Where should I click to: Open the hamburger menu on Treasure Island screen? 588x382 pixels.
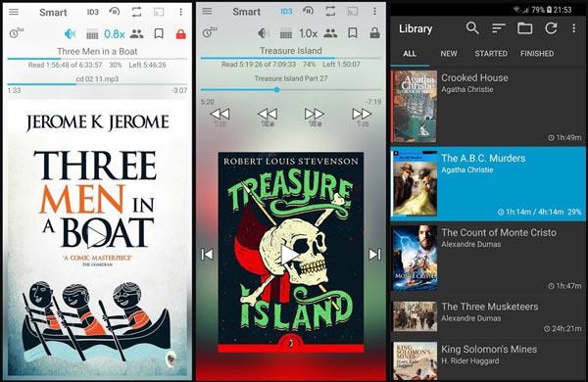click(207, 11)
